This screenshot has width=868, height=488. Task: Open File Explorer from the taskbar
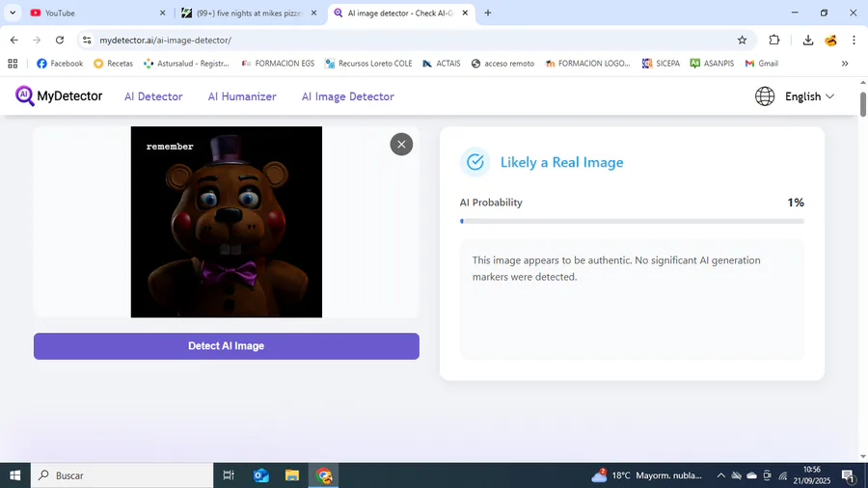point(291,475)
